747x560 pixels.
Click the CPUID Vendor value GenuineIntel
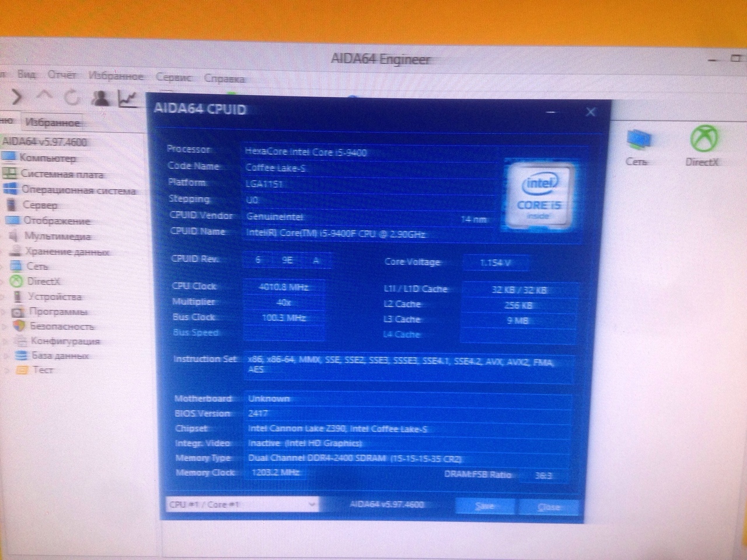tap(274, 216)
